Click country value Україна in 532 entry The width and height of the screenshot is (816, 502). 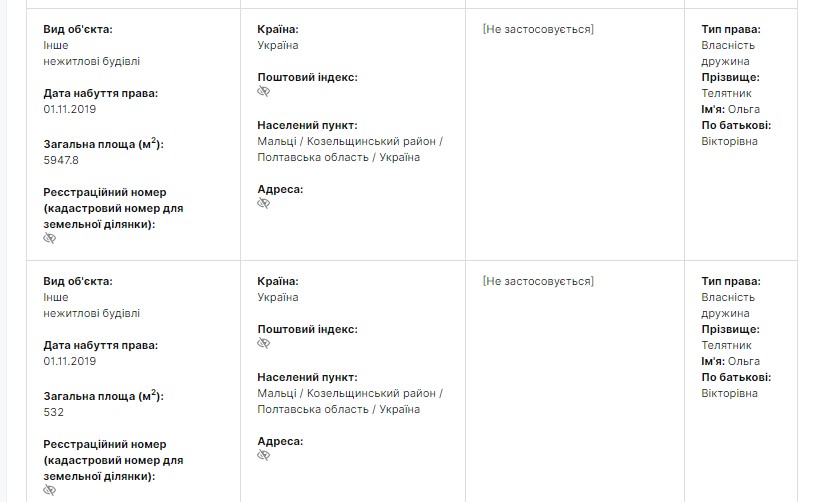(x=278, y=297)
